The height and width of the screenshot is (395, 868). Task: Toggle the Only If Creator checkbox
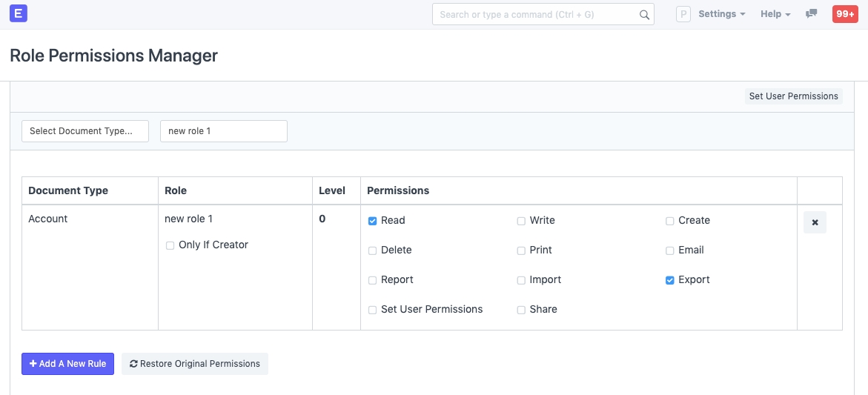point(170,245)
